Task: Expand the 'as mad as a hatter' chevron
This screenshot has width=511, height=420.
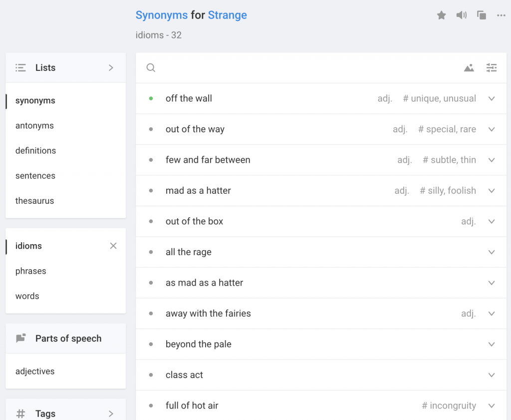Action: pyautogui.click(x=492, y=283)
